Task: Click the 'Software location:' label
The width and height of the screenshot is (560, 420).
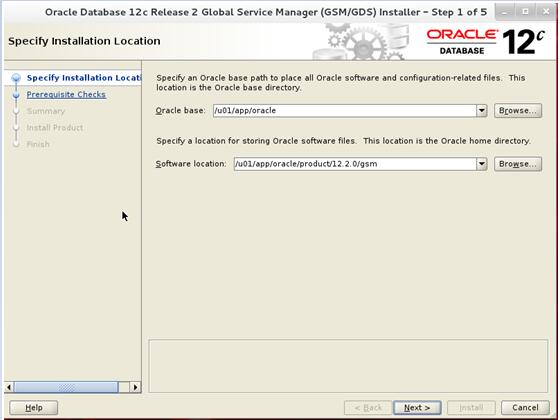Action: pyautogui.click(x=191, y=164)
